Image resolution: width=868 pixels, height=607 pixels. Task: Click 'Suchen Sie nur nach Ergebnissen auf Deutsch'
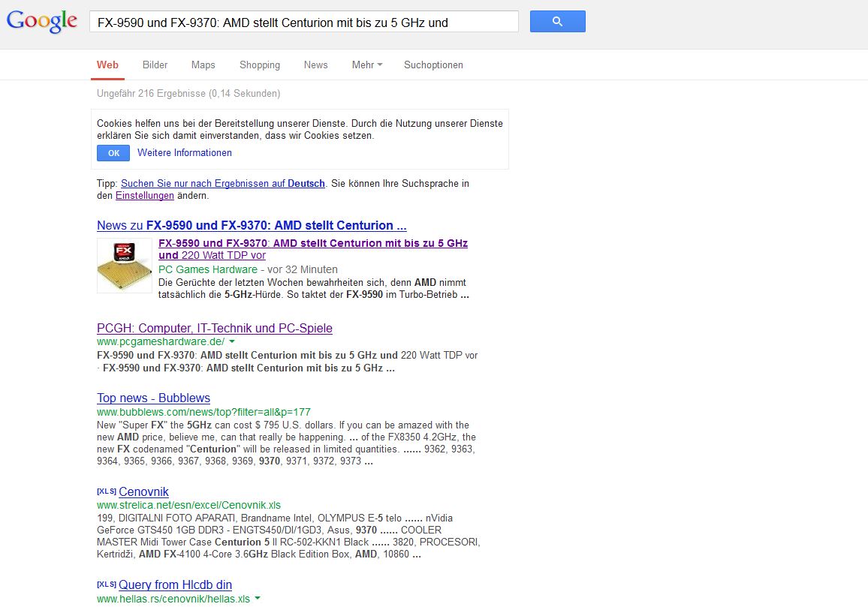click(x=222, y=183)
